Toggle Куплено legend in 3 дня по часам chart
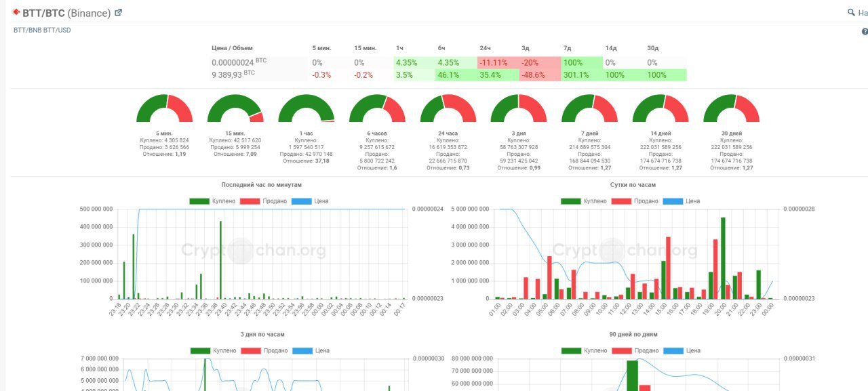868x391 pixels. point(213,350)
